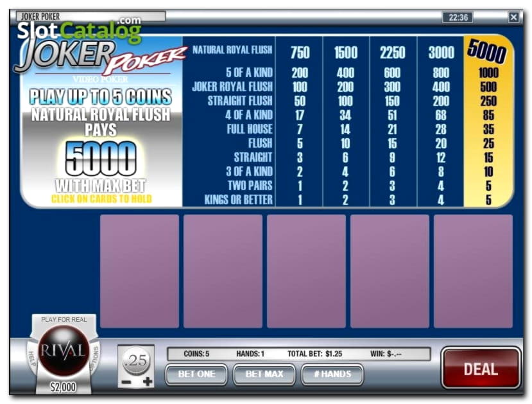The image size is (532, 404).
Task: Click CLICK ON CARDS TO HOLD text
Action: [x=101, y=199]
